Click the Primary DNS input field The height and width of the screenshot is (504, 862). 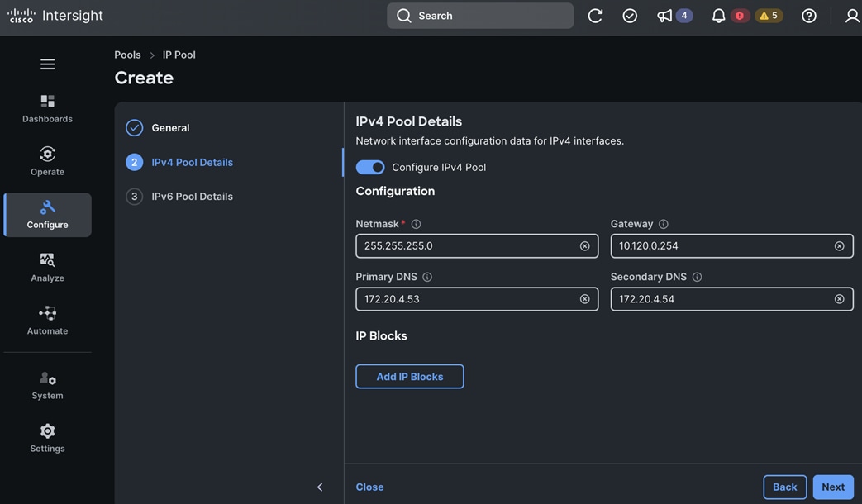click(477, 299)
